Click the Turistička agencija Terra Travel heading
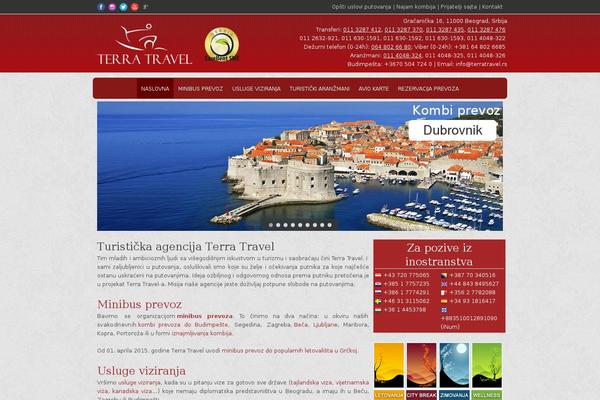 pos(186,247)
